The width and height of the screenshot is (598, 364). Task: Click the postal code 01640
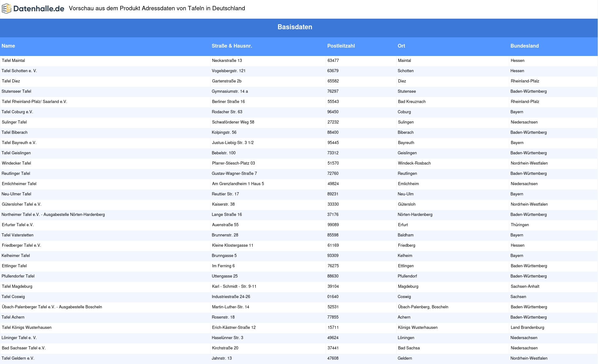(x=333, y=297)
